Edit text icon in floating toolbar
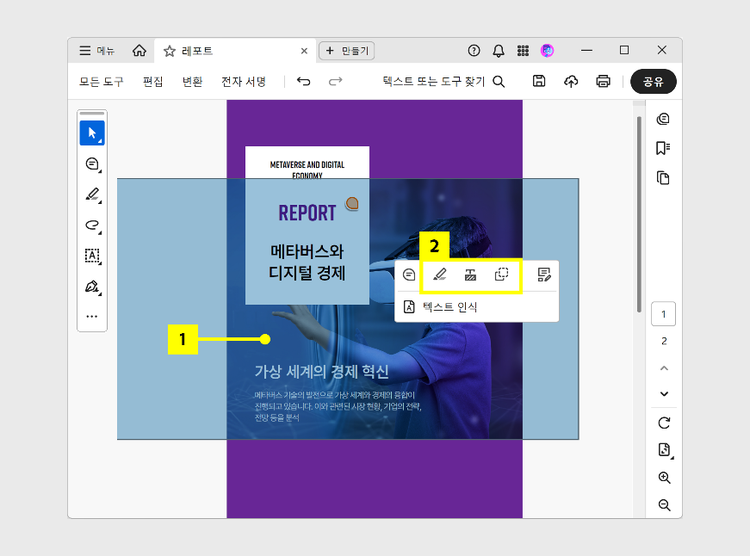750x556 pixels. [x=543, y=275]
